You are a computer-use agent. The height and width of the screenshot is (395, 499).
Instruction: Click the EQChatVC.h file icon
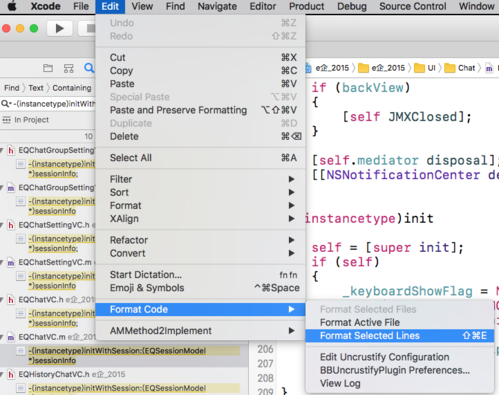tap(11, 300)
